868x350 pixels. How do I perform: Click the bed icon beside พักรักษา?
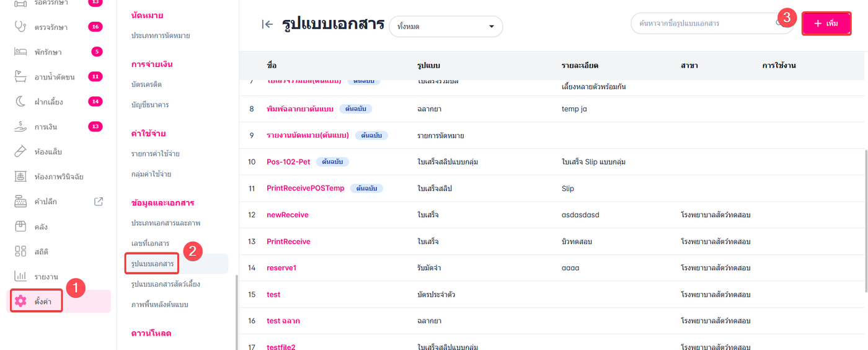click(20, 52)
